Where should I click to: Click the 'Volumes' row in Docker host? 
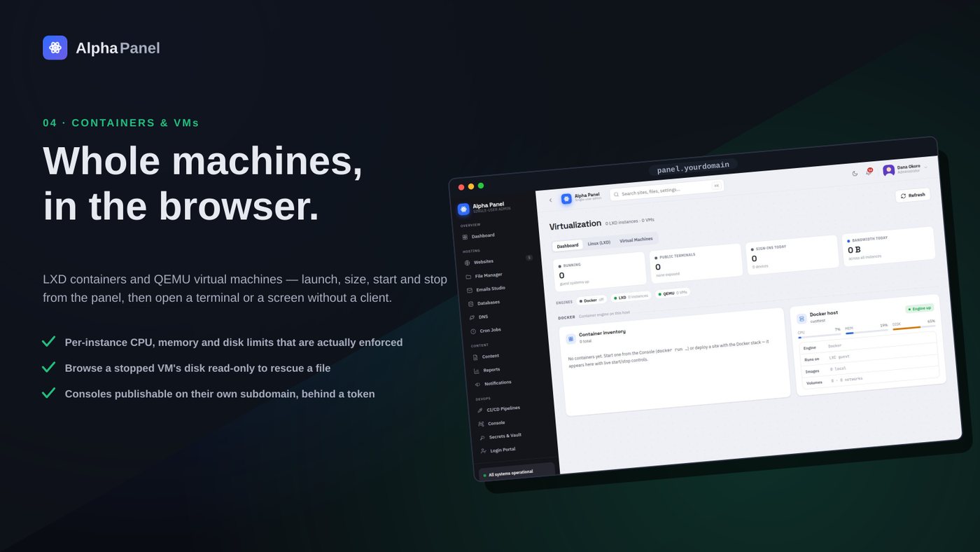pyautogui.click(x=871, y=379)
